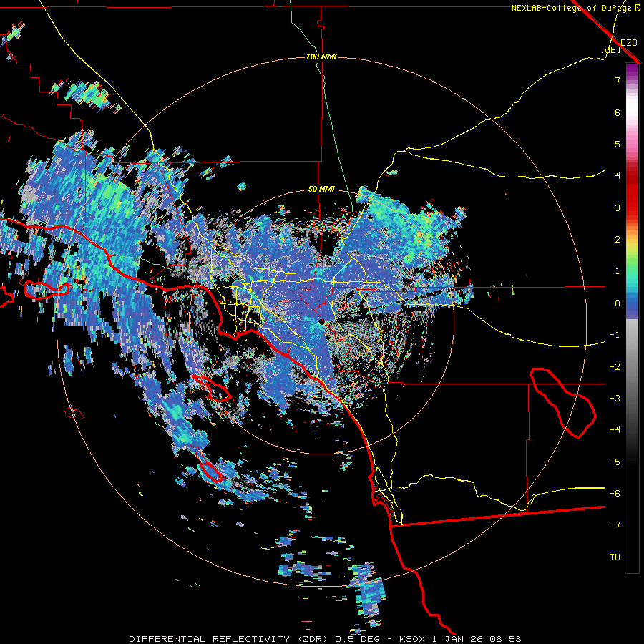Click the '-6' value on color scale

tap(615, 494)
